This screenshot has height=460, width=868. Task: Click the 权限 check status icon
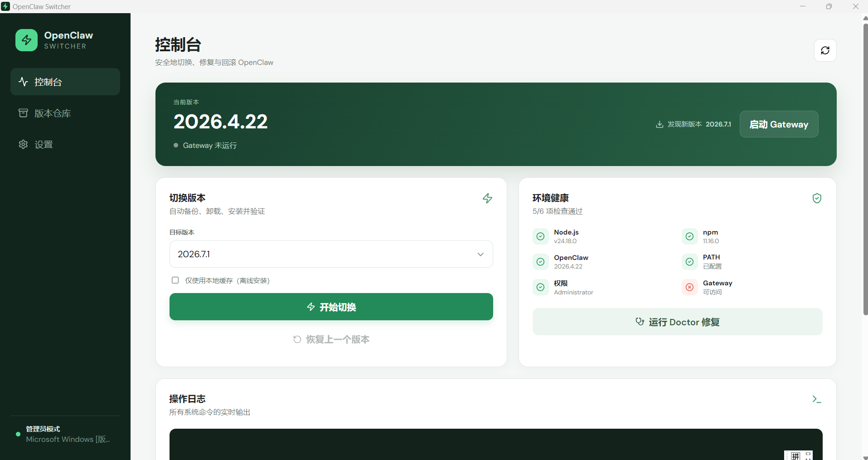(540, 287)
